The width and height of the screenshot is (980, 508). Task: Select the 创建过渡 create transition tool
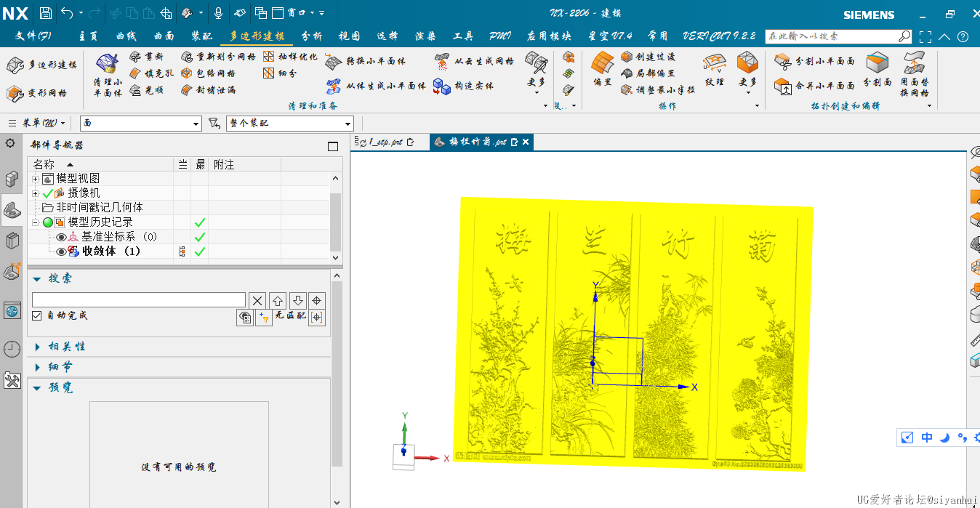648,57
